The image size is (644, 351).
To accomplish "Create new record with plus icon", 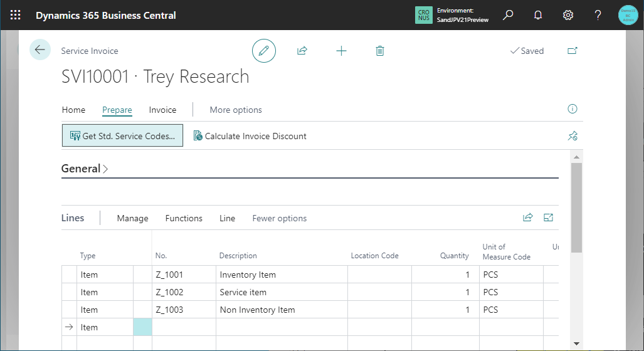I will [341, 51].
